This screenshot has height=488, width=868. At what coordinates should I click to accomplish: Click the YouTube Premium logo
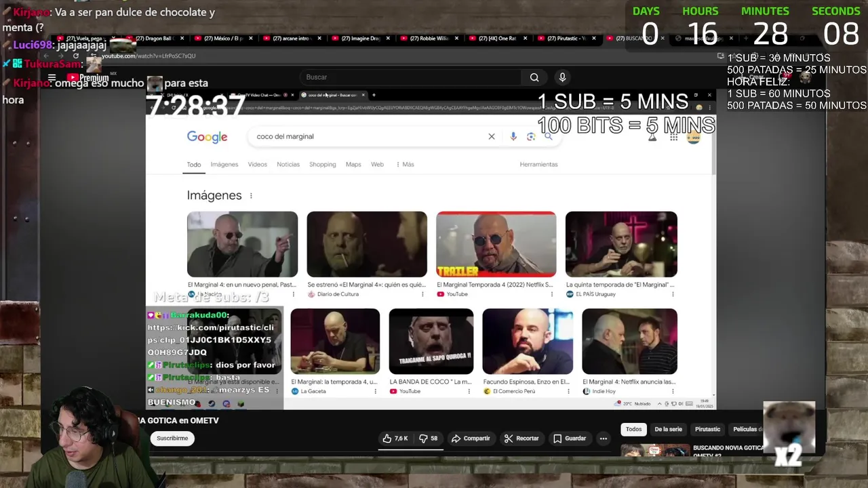click(x=87, y=77)
